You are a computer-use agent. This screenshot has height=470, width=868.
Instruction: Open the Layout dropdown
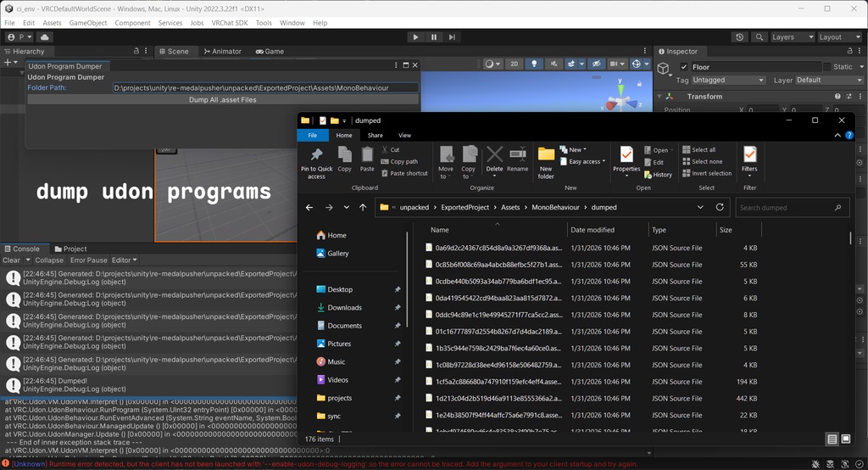[840, 37]
